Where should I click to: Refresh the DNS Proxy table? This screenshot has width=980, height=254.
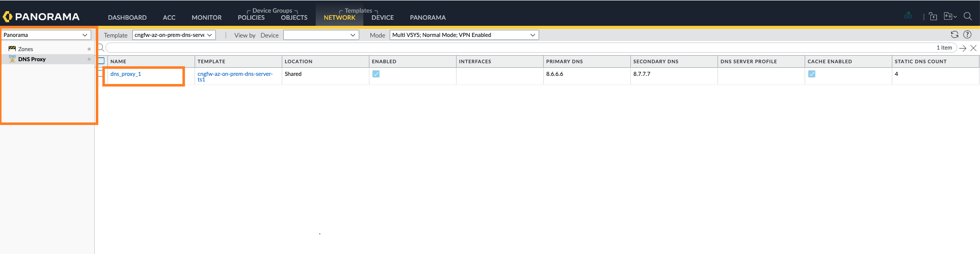point(954,34)
